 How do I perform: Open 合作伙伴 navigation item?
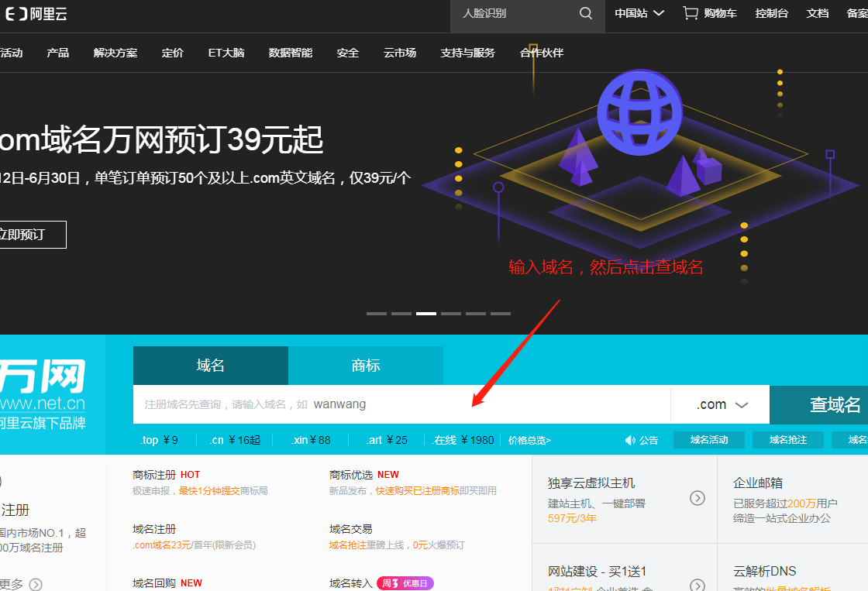coord(542,53)
